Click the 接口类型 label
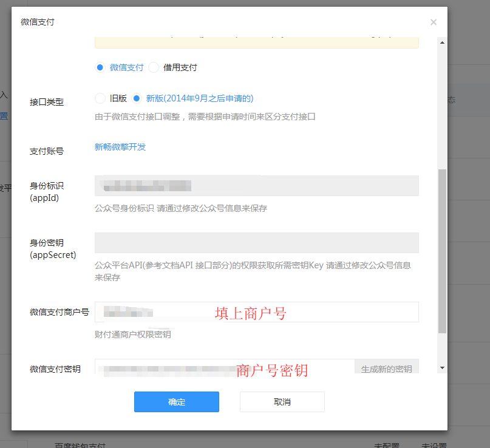The image size is (490, 448). (x=47, y=102)
